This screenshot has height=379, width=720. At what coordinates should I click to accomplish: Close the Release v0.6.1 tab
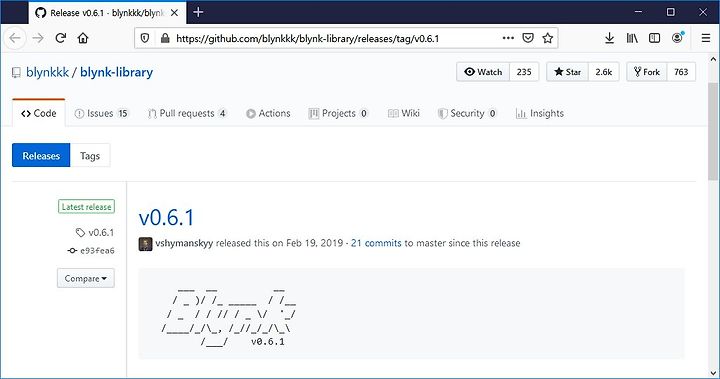(174, 13)
